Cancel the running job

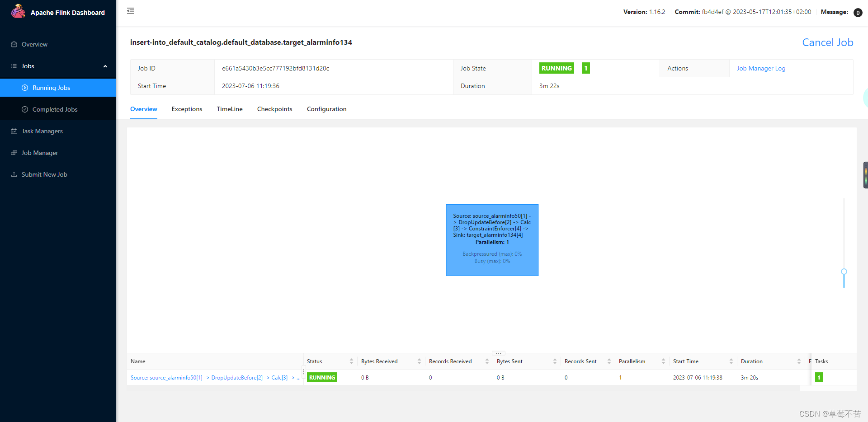827,42
